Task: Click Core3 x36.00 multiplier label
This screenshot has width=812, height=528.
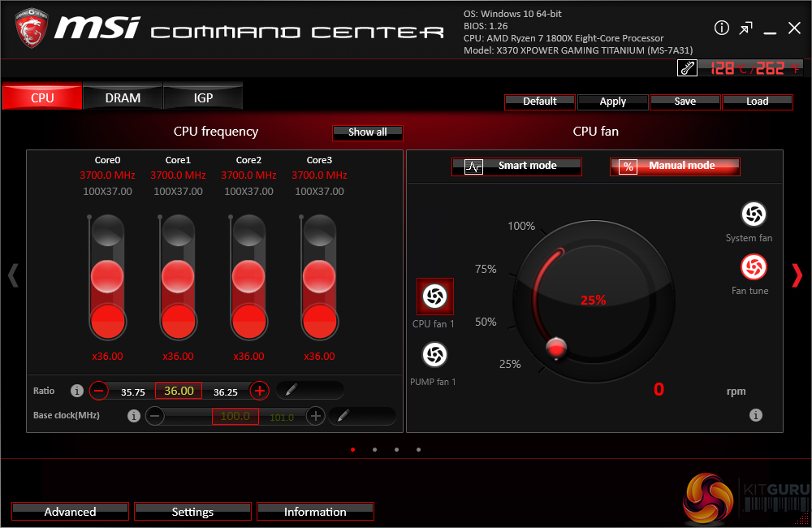Action: pyautogui.click(x=319, y=357)
